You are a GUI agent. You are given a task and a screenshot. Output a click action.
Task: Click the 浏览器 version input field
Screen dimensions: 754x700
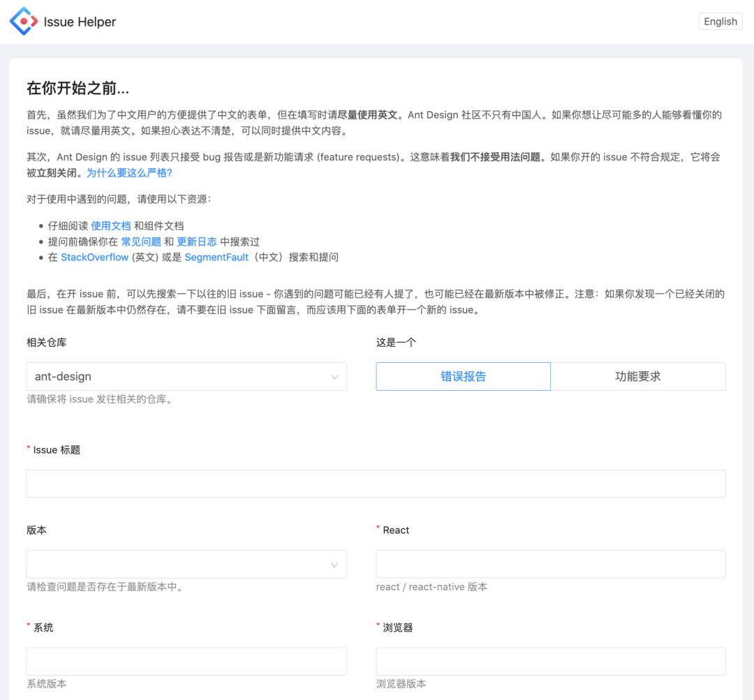(550, 661)
